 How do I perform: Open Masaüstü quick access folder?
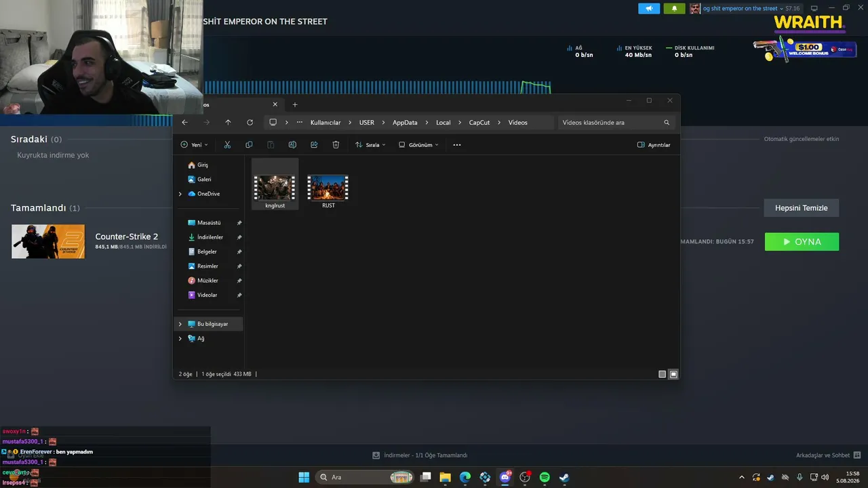(209, 223)
